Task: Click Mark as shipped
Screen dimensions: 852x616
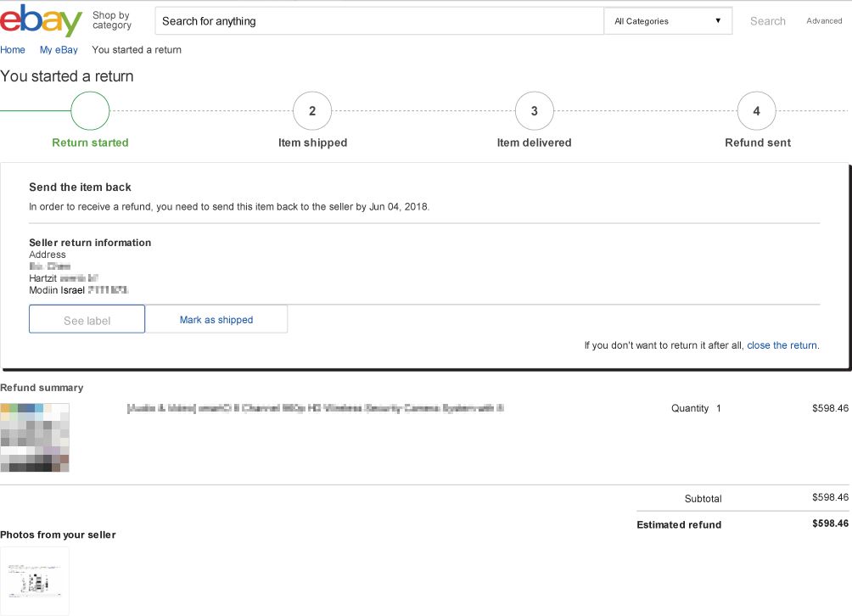Action: tap(216, 319)
